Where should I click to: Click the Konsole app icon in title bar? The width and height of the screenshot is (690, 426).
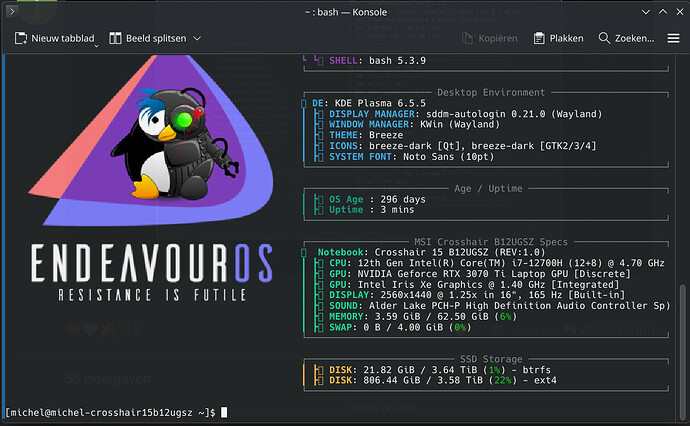click(x=13, y=11)
